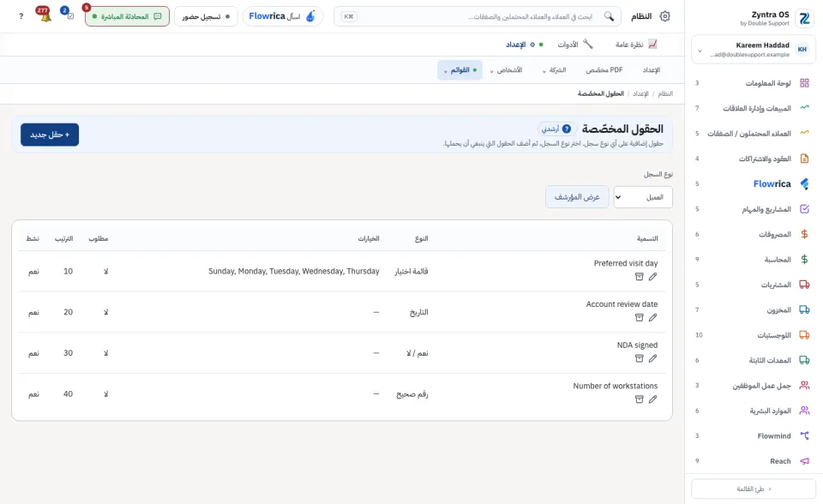Edit the Number of workstations field
Image resolution: width=823 pixels, height=504 pixels.
tap(652, 399)
